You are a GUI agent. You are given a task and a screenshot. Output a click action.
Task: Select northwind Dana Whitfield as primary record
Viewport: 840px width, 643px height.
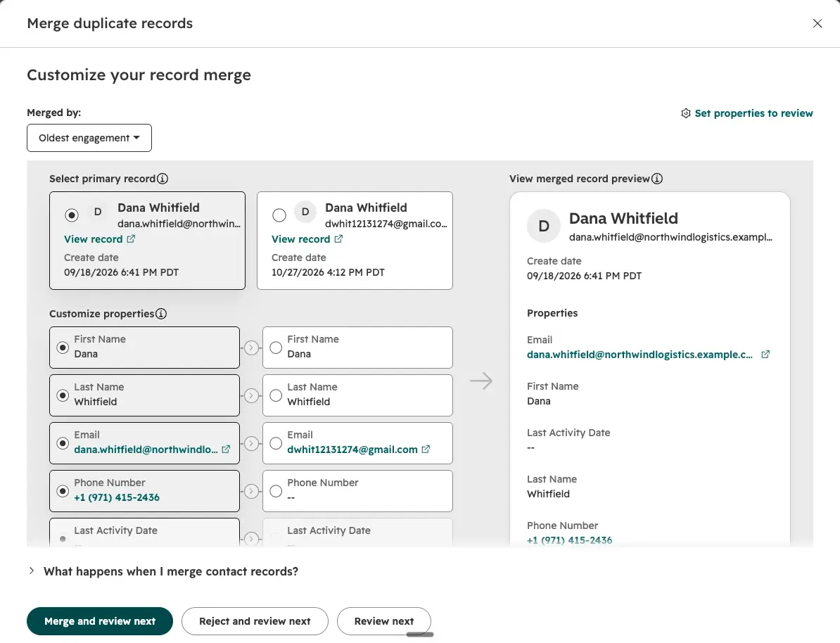[71, 215]
